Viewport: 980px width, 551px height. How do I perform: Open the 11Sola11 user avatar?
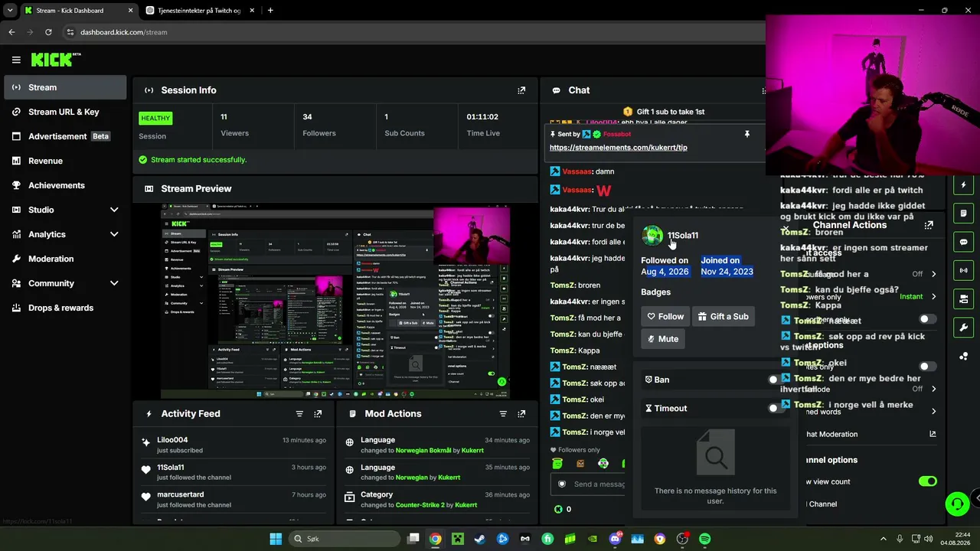(x=652, y=236)
